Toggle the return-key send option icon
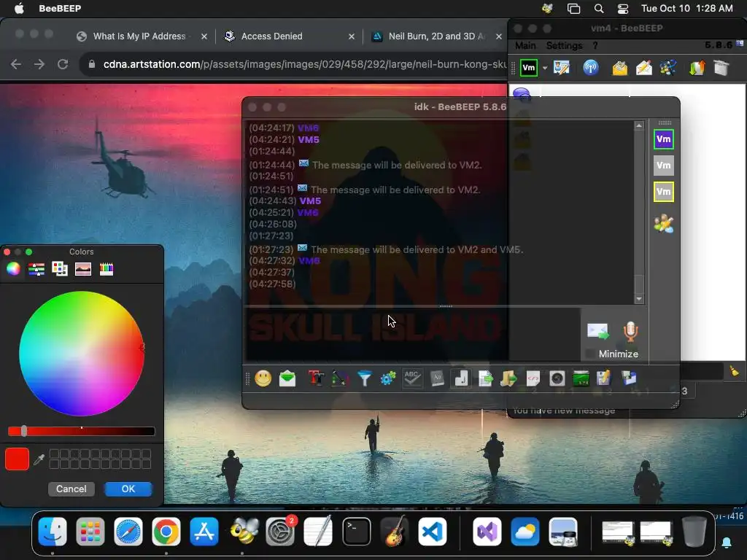Image resolution: width=747 pixels, height=560 pixels. pos(461,378)
